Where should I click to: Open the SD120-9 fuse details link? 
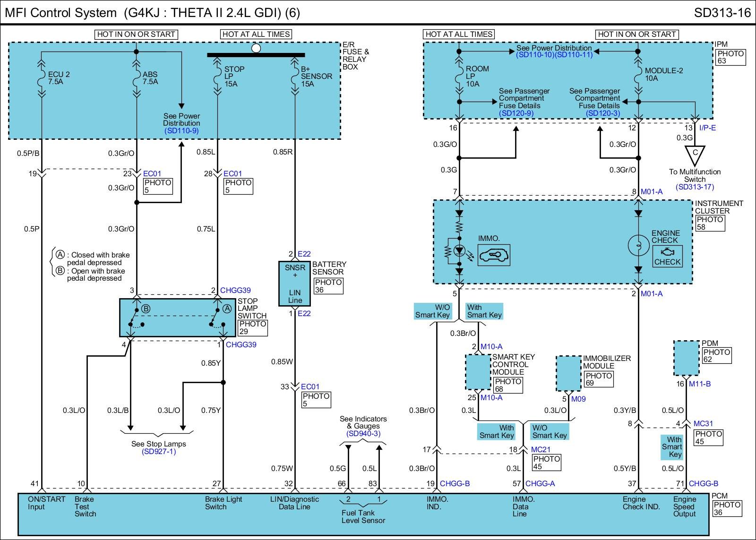[516, 113]
